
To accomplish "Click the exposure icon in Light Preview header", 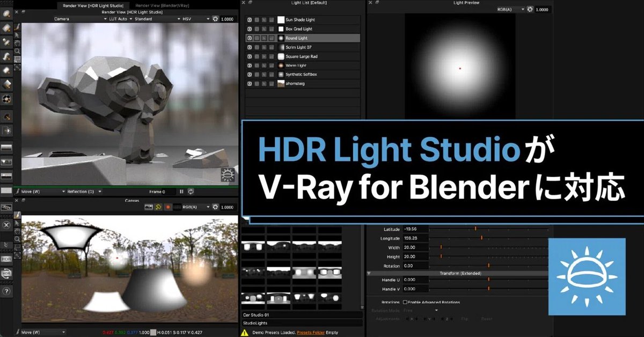I will click(x=530, y=9).
